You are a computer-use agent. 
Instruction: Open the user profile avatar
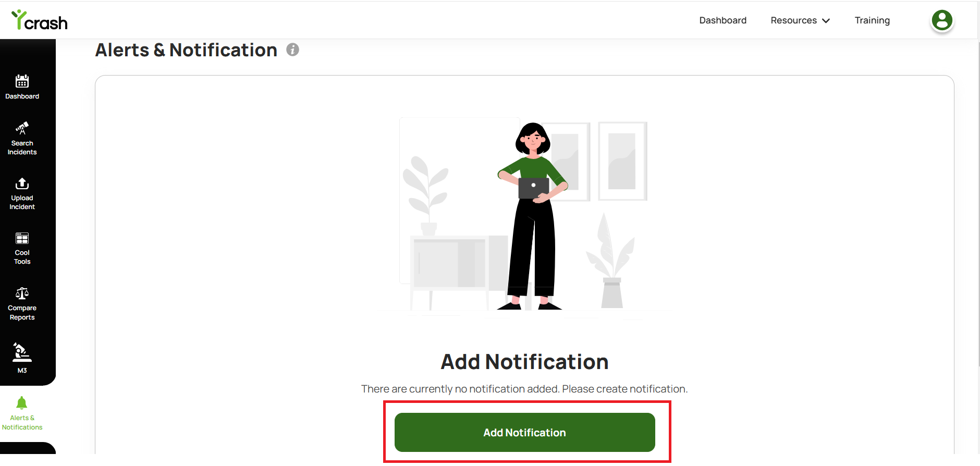click(942, 21)
